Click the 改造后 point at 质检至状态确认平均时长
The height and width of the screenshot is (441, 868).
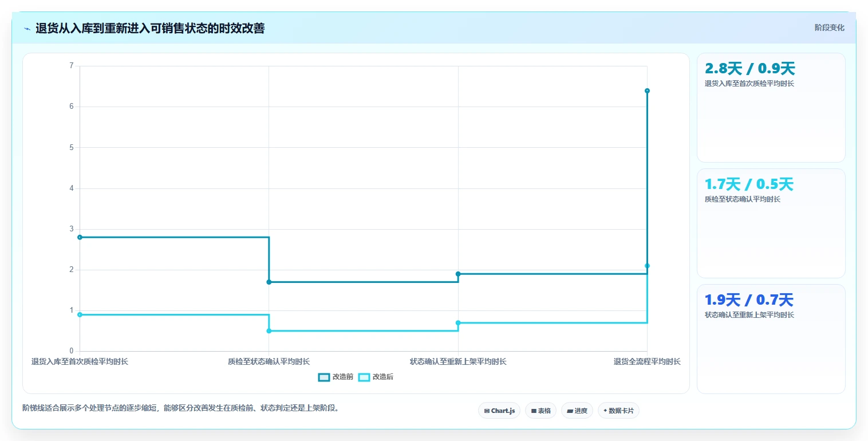269,331
